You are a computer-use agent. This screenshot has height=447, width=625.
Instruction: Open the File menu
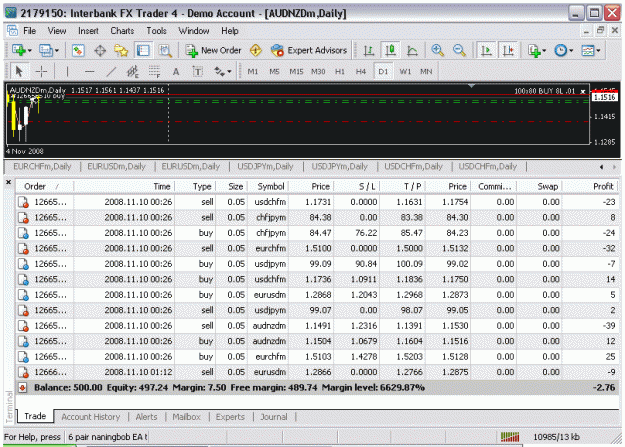29,31
